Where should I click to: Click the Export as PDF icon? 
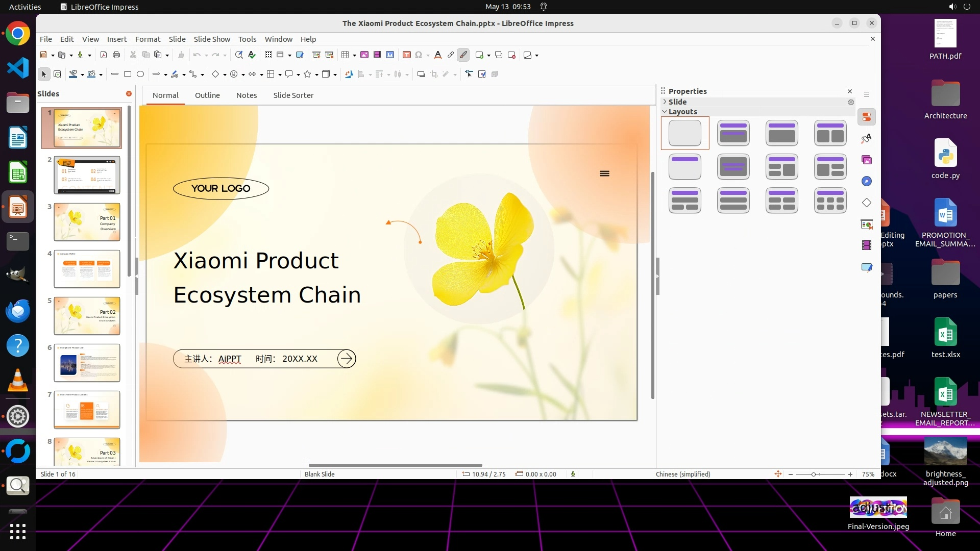point(104,55)
